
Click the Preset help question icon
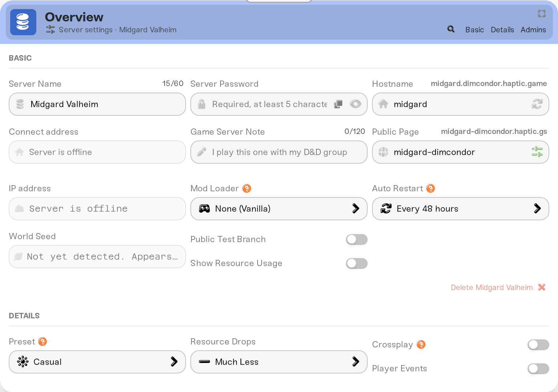43,342
